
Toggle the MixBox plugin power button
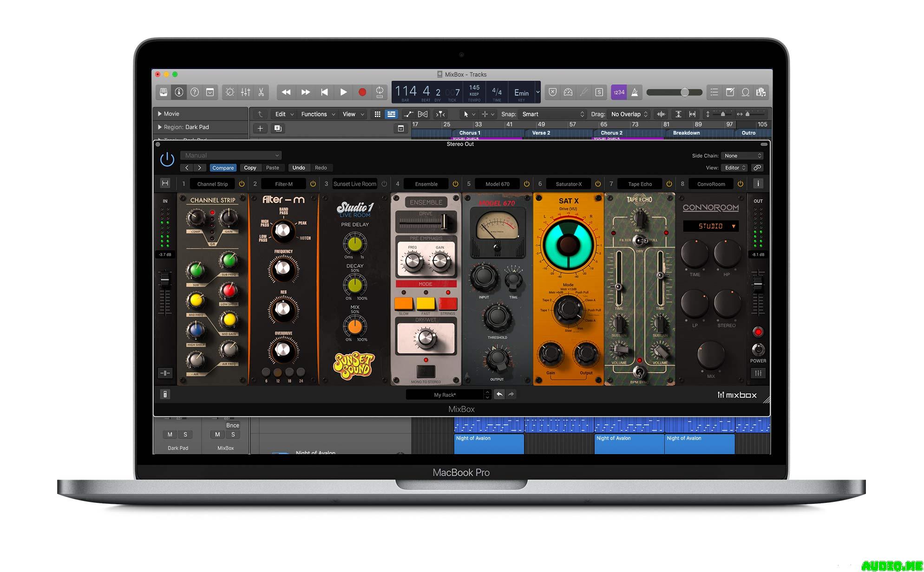[x=167, y=160]
